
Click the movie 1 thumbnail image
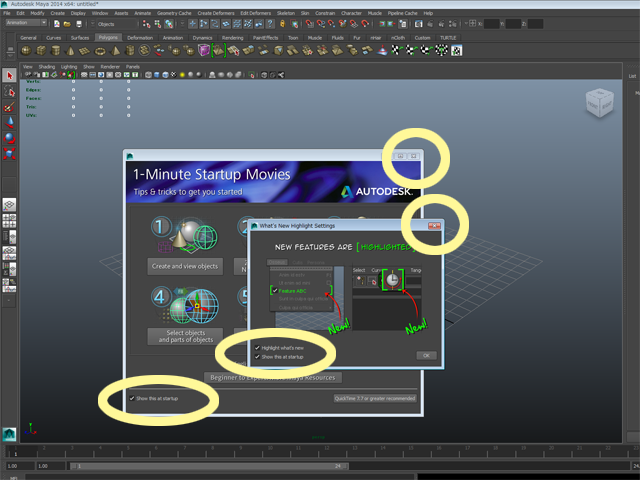point(185,234)
